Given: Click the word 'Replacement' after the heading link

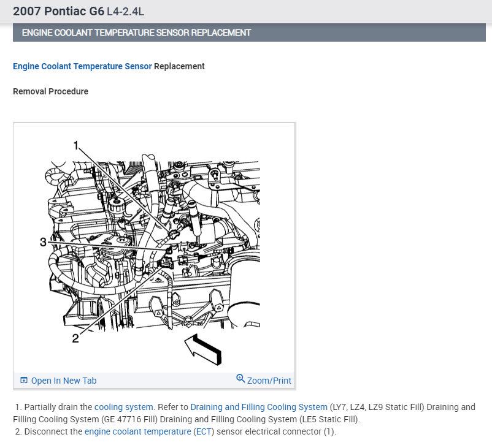Looking at the screenshot, I should (179, 66).
